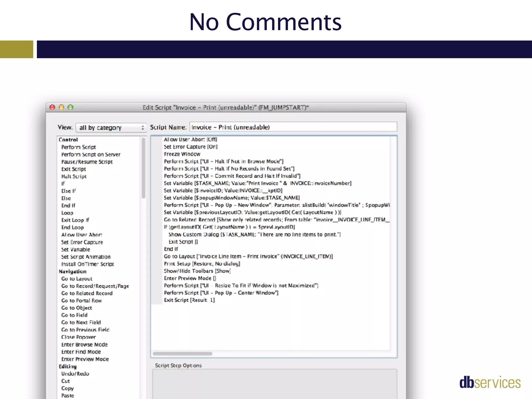532x399 pixels.
Task: Select 'Set Variable' in the Control category
Action: 76,249
